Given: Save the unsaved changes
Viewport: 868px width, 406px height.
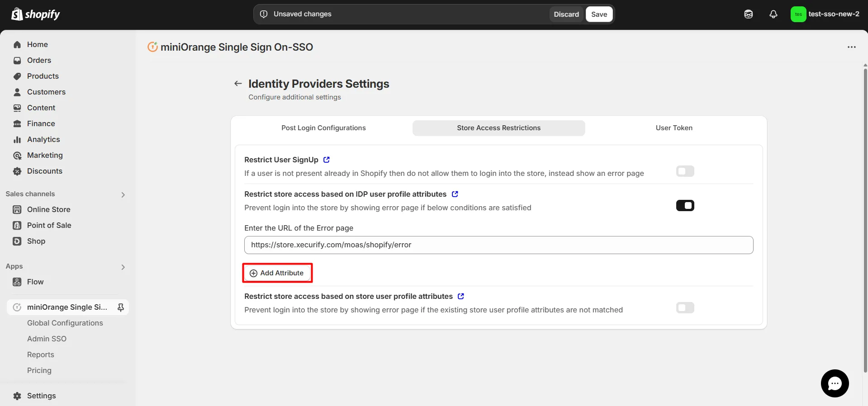Looking at the screenshot, I should (x=599, y=14).
